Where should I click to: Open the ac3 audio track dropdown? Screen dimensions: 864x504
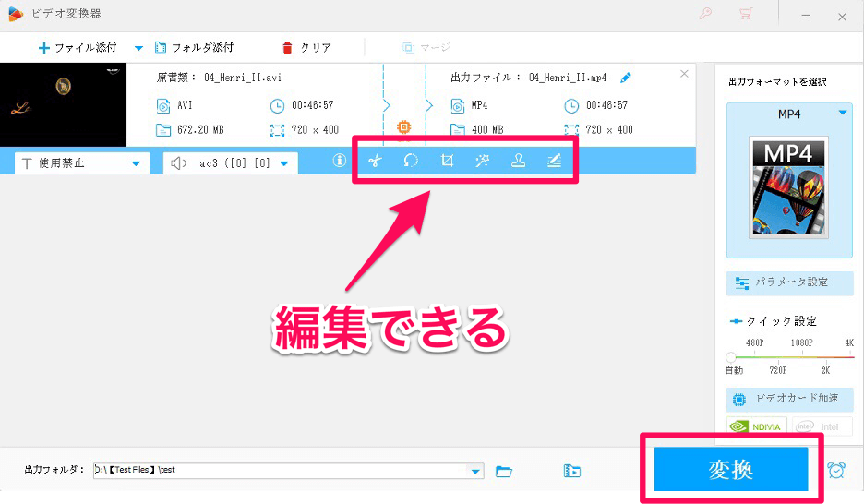click(284, 163)
